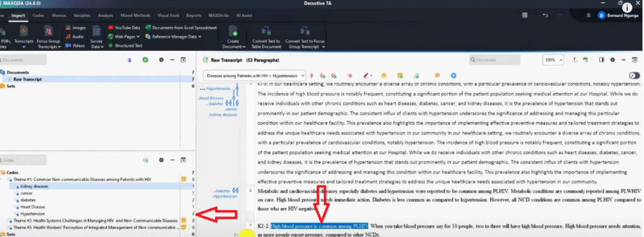Open the Memos tab
The image size is (644, 237).
pyautogui.click(x=58, y=16)
